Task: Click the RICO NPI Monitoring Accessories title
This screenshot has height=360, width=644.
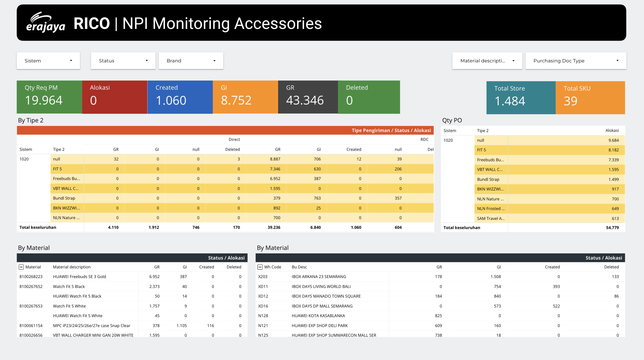Action: [198, 23]
